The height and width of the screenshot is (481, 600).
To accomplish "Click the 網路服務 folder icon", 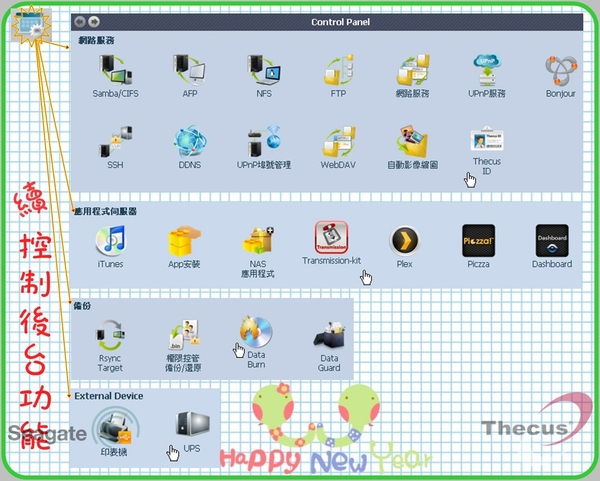I will pos(412,70).
